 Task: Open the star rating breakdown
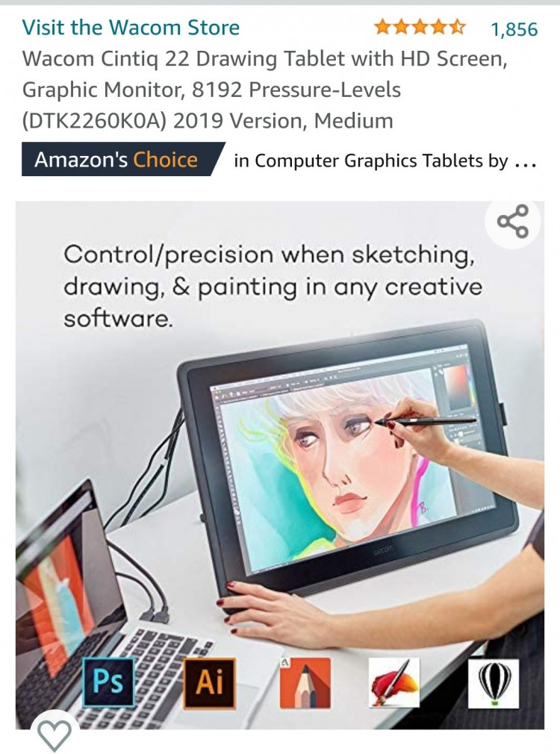(x=420, y=28)
